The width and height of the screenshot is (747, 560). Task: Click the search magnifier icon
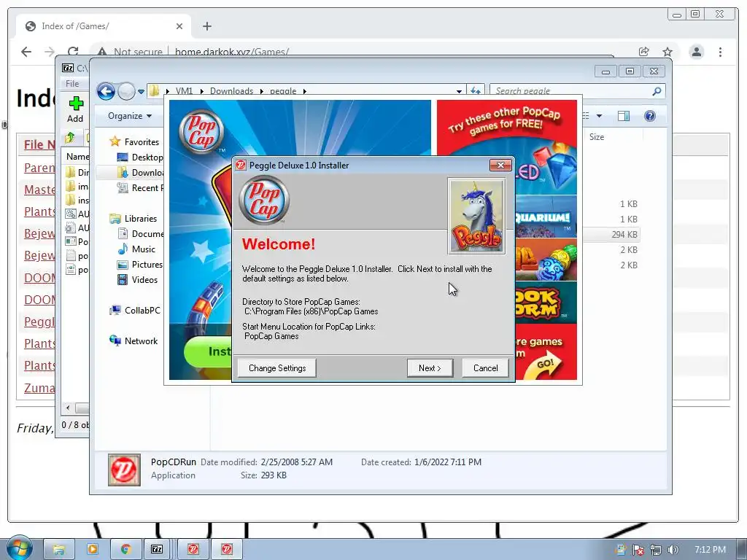coord(657,91)
